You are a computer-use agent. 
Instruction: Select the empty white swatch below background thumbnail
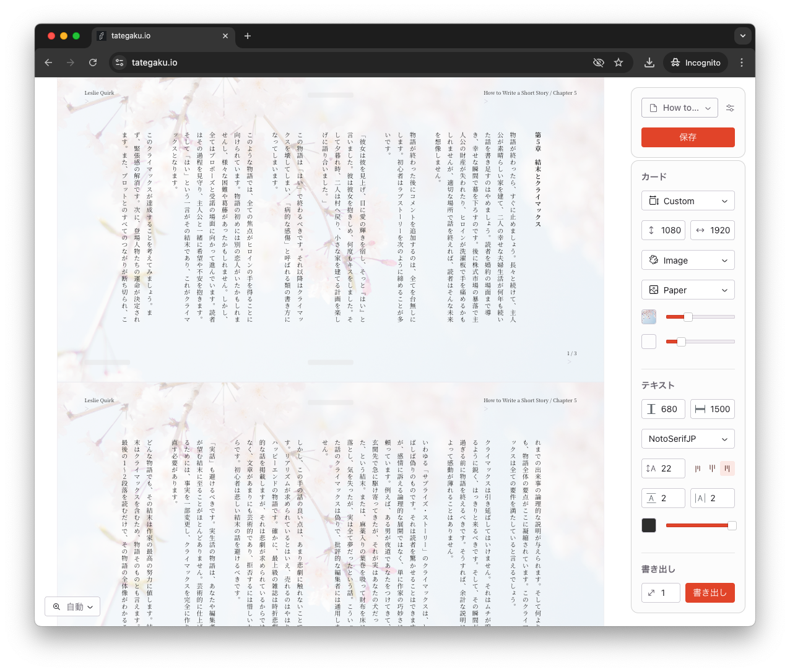click(648, 341)
